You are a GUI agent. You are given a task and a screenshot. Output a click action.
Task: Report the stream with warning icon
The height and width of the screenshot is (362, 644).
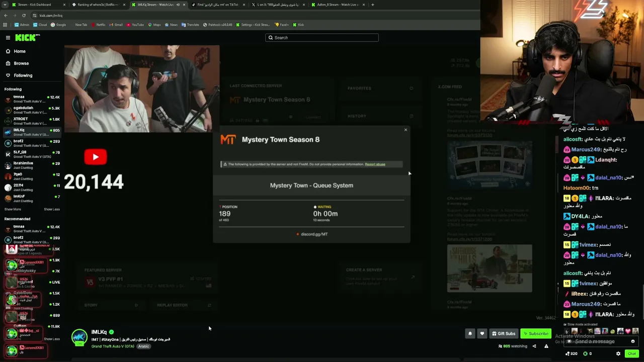[x=546, y=346]
